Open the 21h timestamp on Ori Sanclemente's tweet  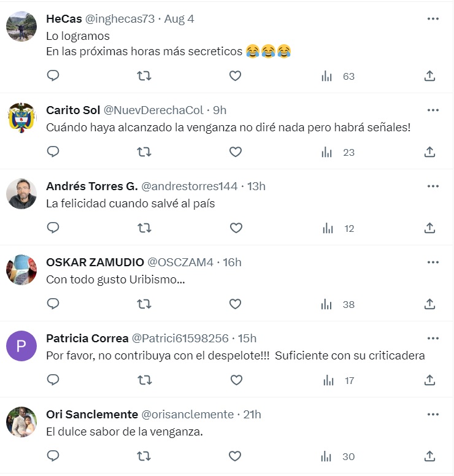[252, 414]
